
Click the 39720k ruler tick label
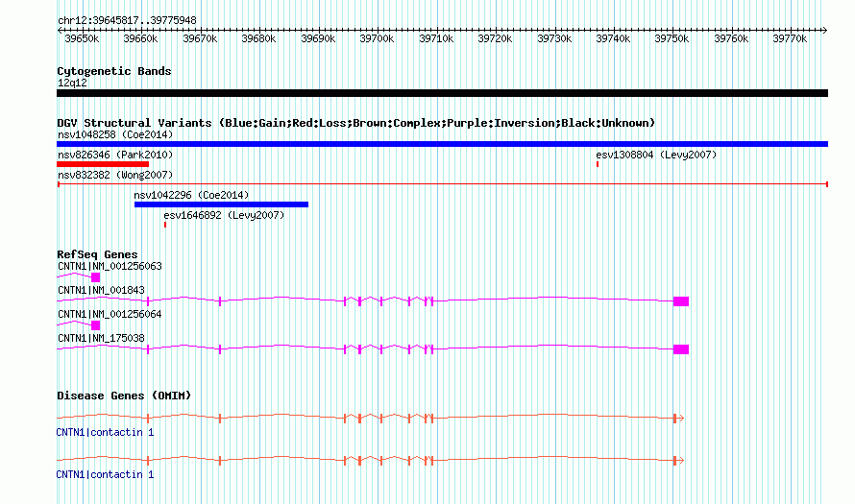495,38
